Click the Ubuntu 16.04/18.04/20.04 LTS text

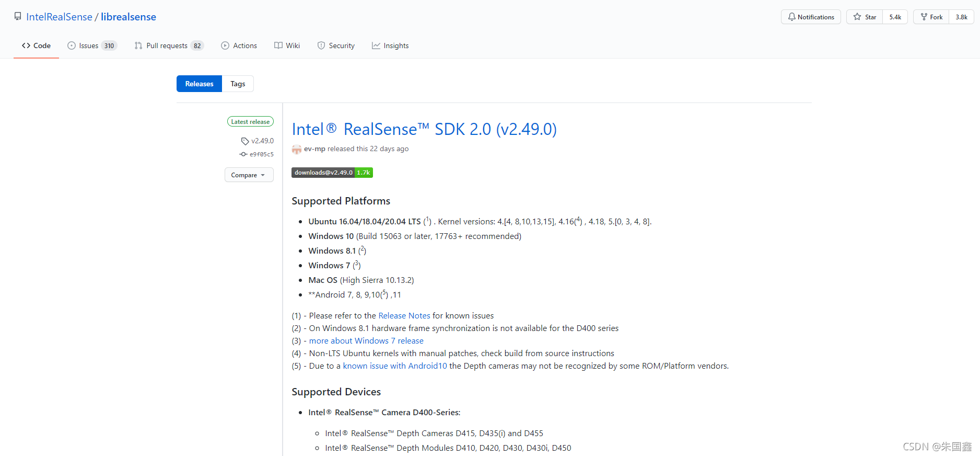coord(365,221)
